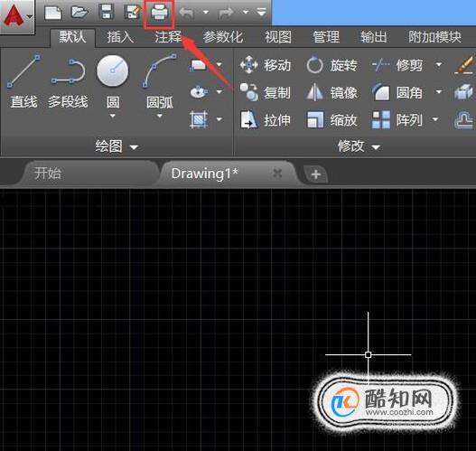Click the Plot printer icon in quick access toolbar

pos(160,14)
